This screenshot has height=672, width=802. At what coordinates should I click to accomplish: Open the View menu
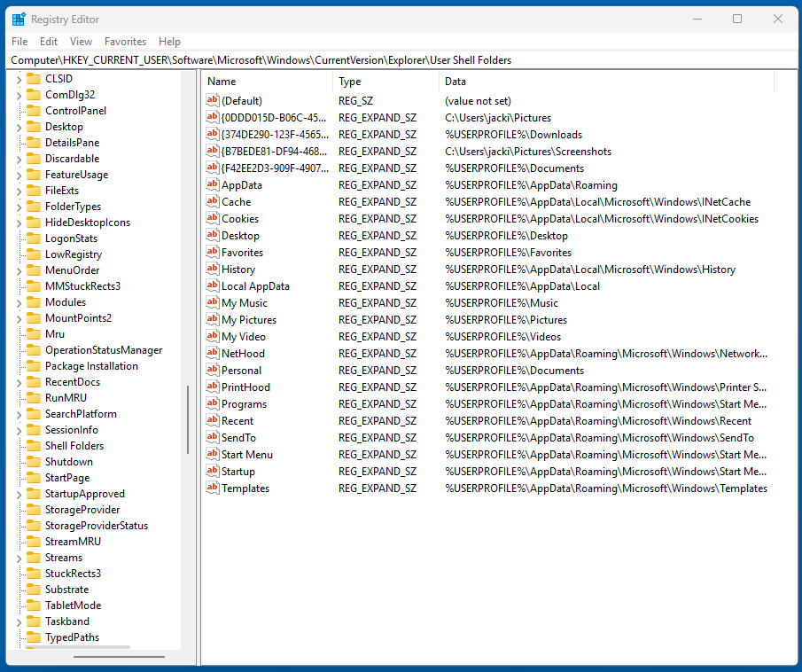(81, 41)
